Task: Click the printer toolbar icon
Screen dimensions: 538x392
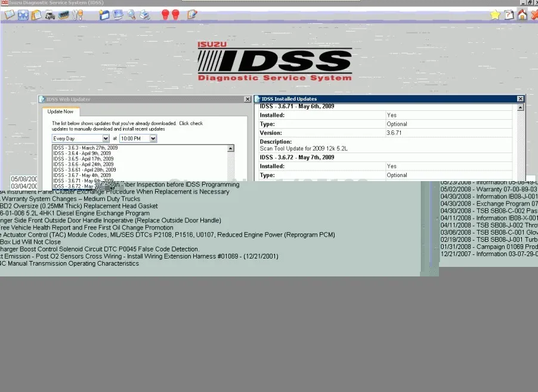Action: [x=145, y=15]
